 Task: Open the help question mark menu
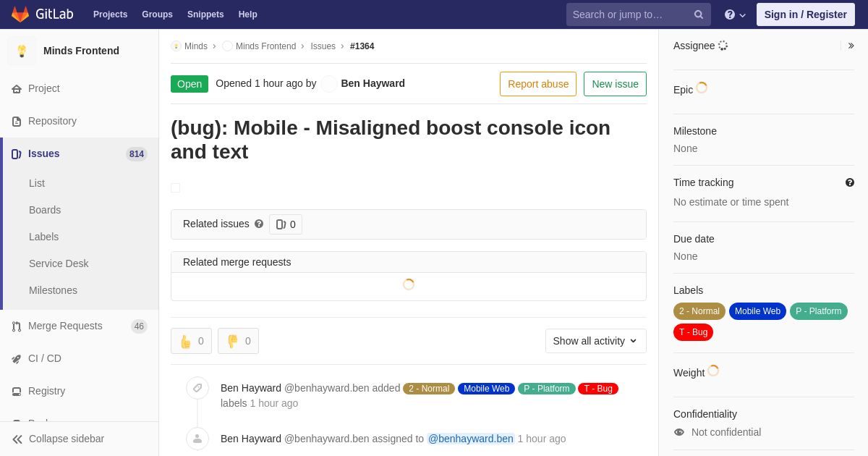[x=735, y=14]
